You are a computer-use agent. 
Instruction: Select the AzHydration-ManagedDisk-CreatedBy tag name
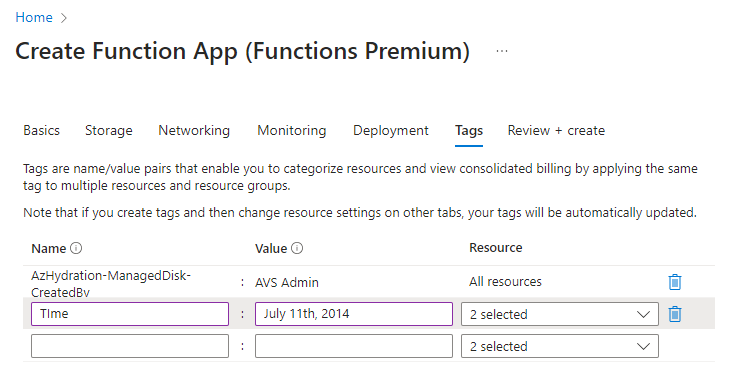[111, 284]
